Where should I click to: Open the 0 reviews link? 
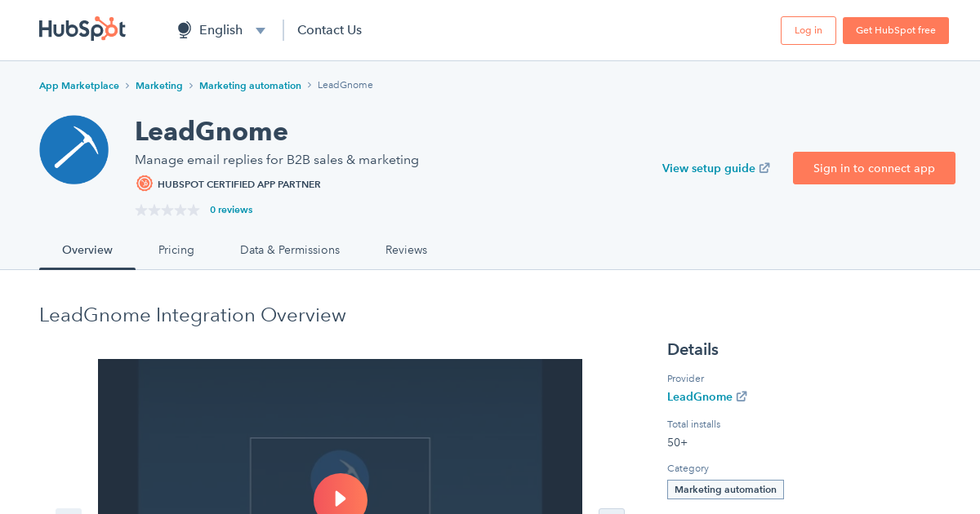231,209
